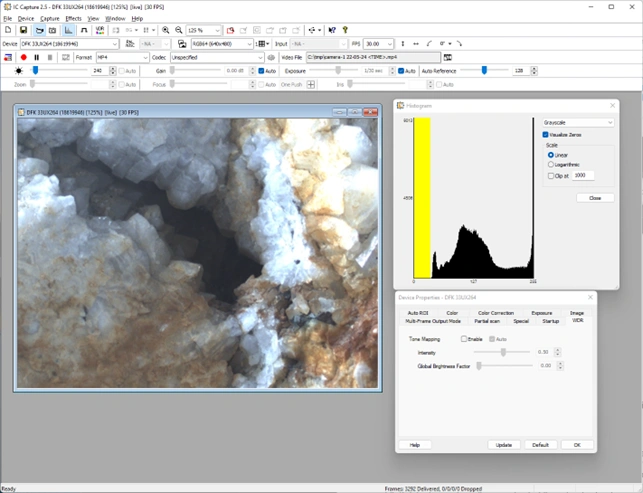Open the Grayscale histogram channel dropdown
The image size is (643, 493).
click(578, 122)
